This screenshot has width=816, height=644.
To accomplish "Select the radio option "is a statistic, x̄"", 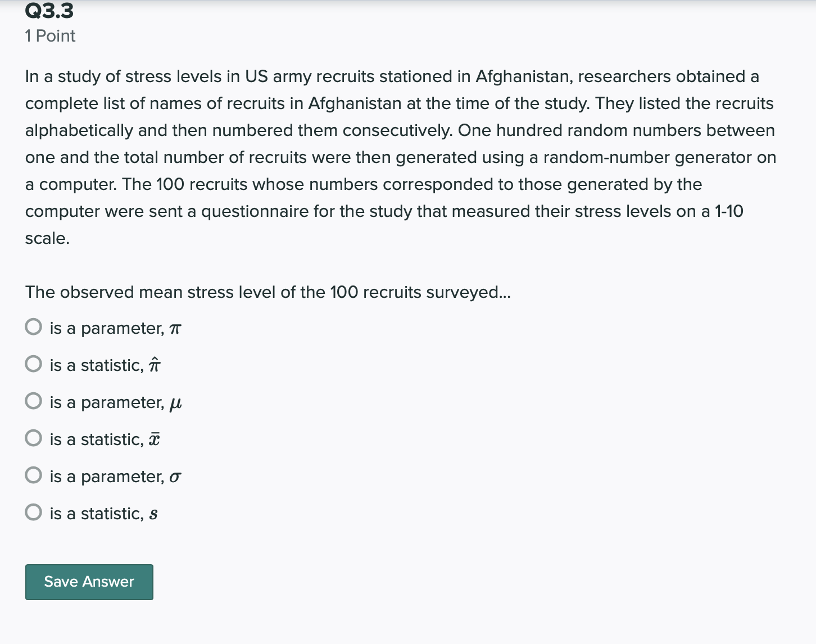I will pyautogui.click(x=33, y=438).
